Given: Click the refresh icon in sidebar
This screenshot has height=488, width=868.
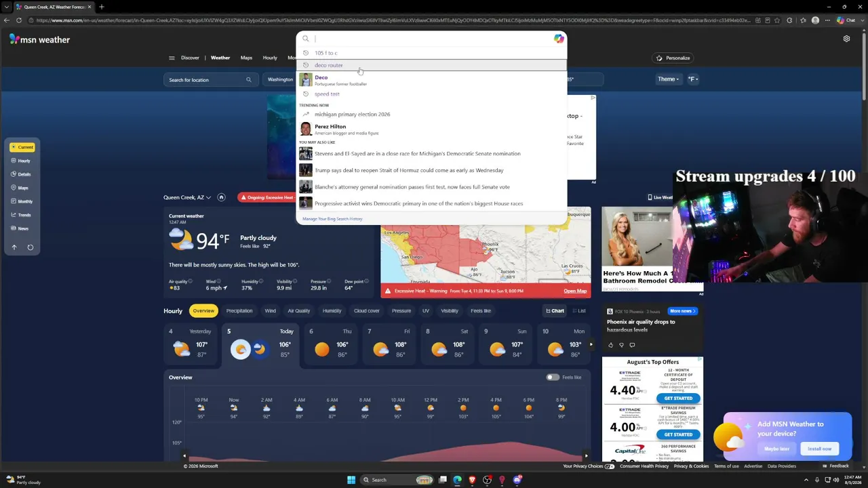Looking at the screenshot, I should pos(30,247).
